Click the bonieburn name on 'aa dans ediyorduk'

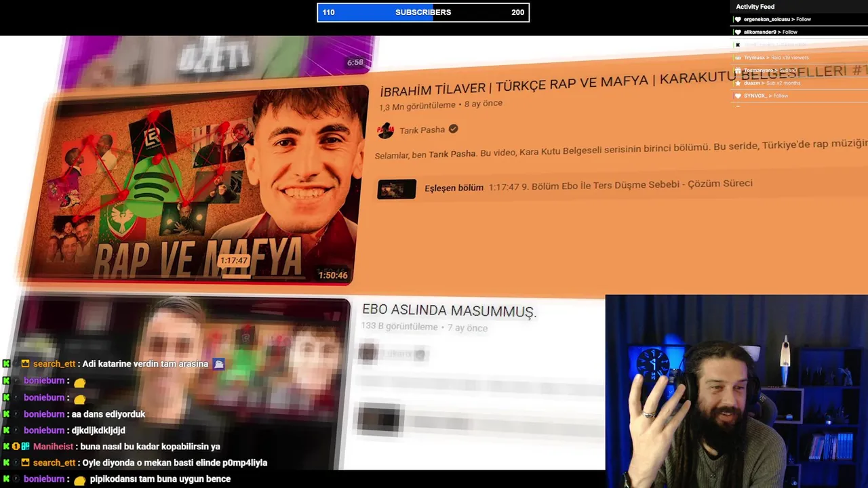coord(44,414)
